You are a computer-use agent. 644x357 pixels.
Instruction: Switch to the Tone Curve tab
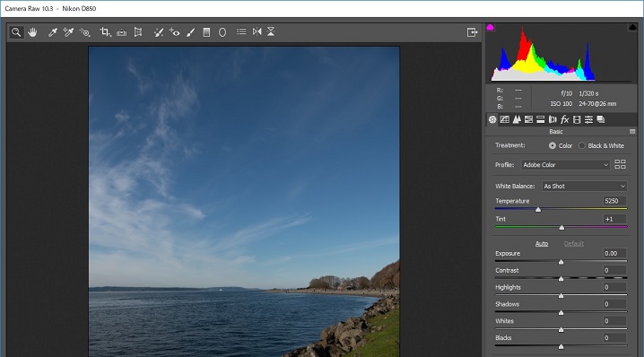[504, 119]
